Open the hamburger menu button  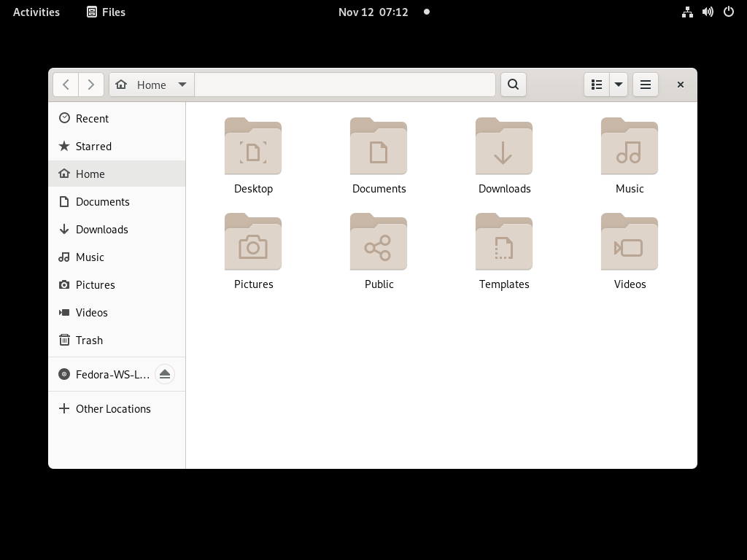pyautogui.click(x=646, y=85)
